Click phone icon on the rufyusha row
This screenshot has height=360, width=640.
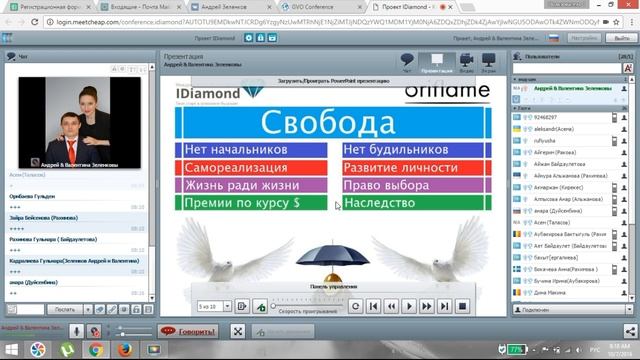pos(614,141)
